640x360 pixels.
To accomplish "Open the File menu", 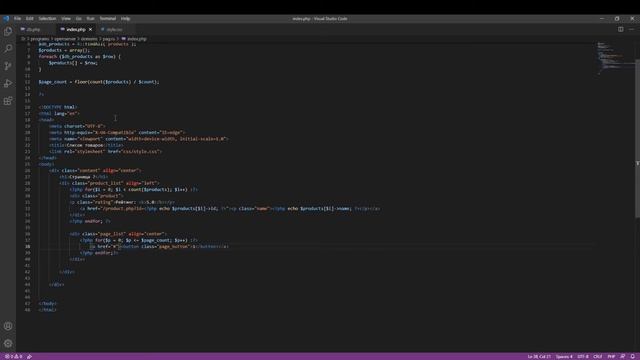I will [17, 18].
